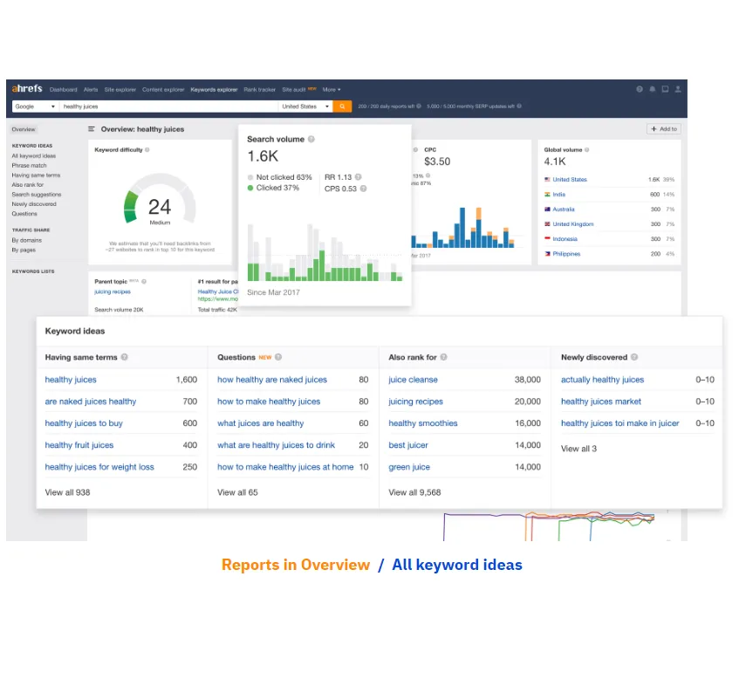Click info icon next to Newly discovered
The height and width of the screenshot is (700, 739).
pos(634,357)
